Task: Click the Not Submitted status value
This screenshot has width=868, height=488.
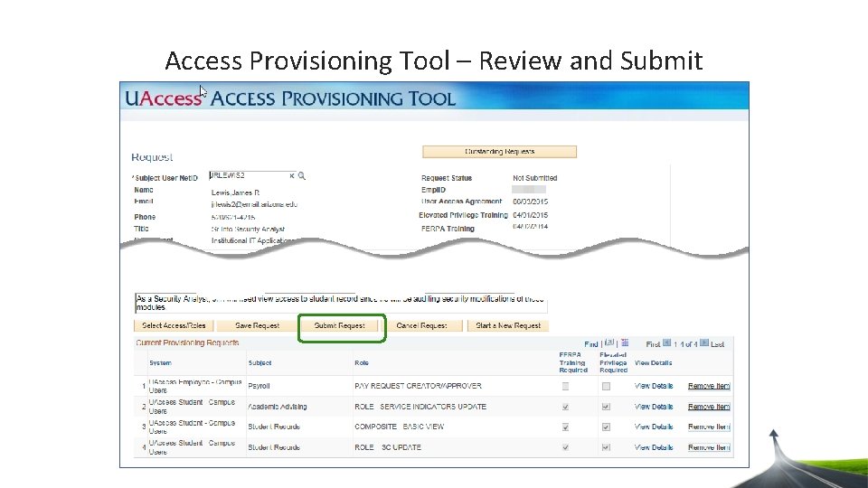Action: [534, 178]
